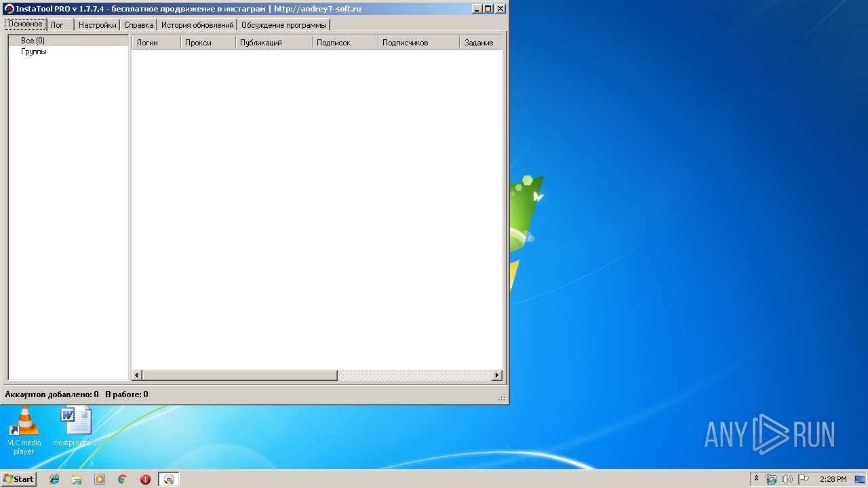Click the Задание column header
Viewport: 868px width, 488px height.
click(x=481, y=42)
